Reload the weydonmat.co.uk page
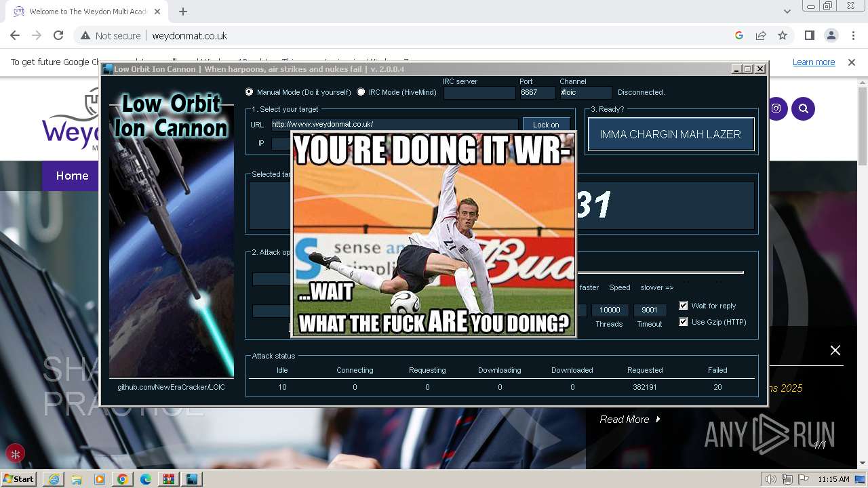The image size is (868, 488). [x=58, y=36]
